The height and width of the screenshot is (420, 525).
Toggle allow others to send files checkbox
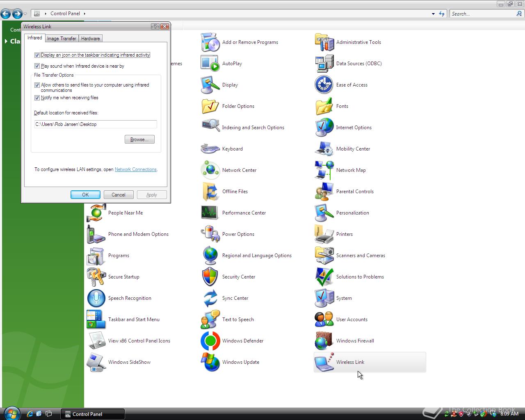(x=37, y=85)
